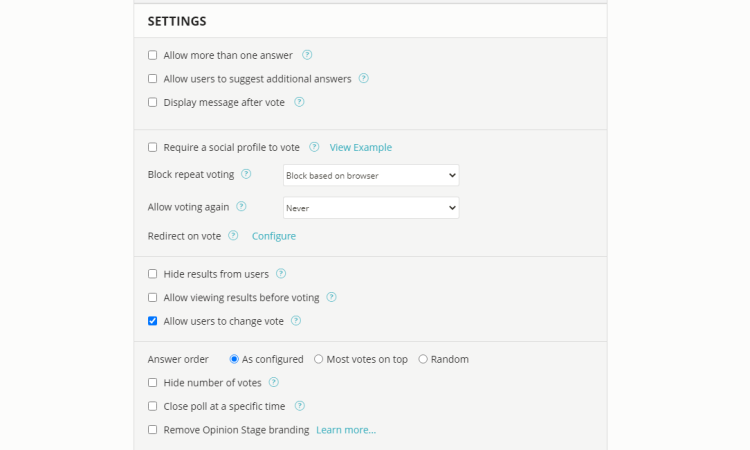This screenshot has width=750, height=450.
Task: Choose Random answer order radio button
Action: 423,359
